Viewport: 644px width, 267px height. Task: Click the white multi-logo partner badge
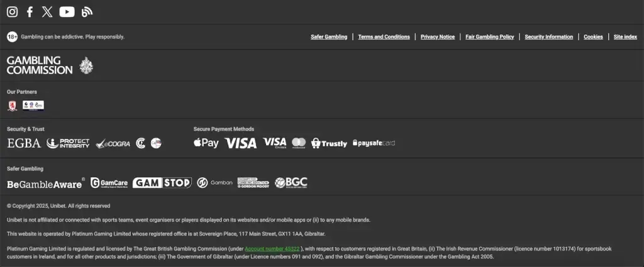pos(33,106)
